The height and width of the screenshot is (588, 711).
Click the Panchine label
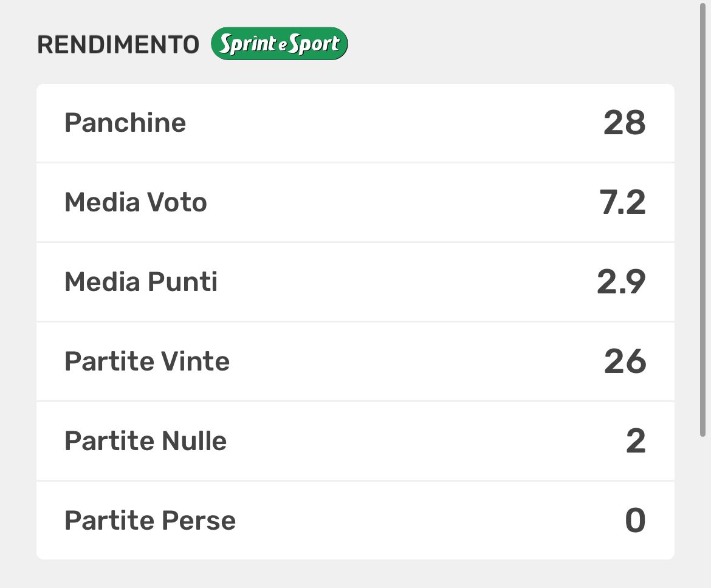(125, 123)
